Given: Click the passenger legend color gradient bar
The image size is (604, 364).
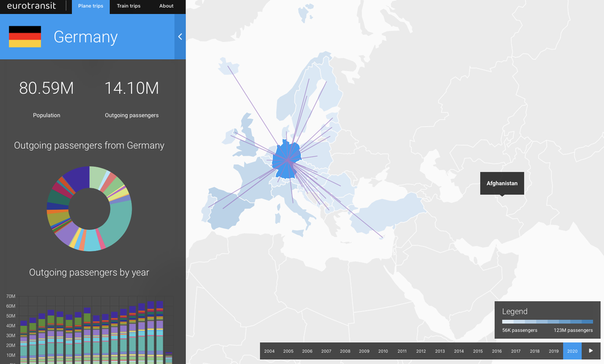Looking at the screenshot, I should (x=547, y=322).
